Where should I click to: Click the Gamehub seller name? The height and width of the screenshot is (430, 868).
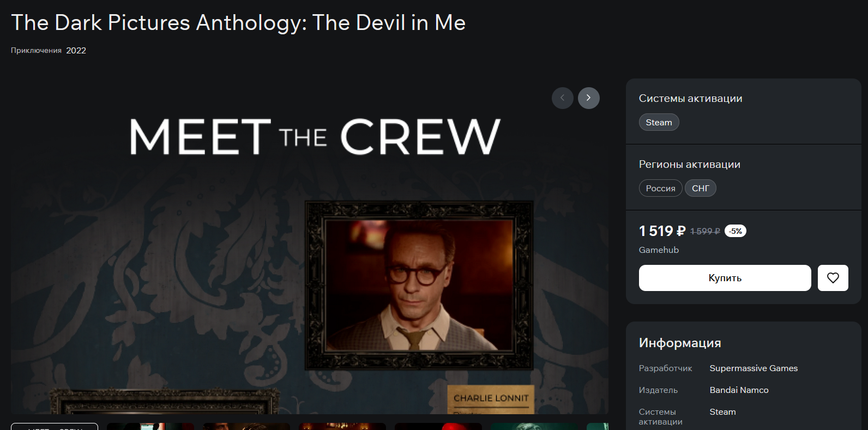(659, 250)
